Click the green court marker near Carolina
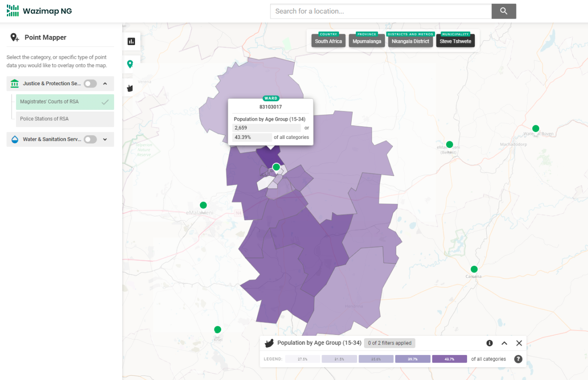This screenshot has width=588, height=380. (x=474, y=269)
